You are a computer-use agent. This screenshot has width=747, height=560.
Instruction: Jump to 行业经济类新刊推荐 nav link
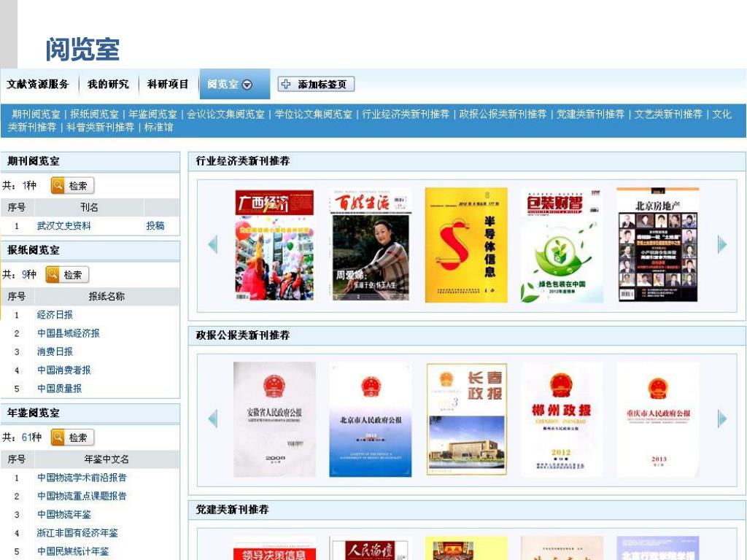(x=406, y=114)
